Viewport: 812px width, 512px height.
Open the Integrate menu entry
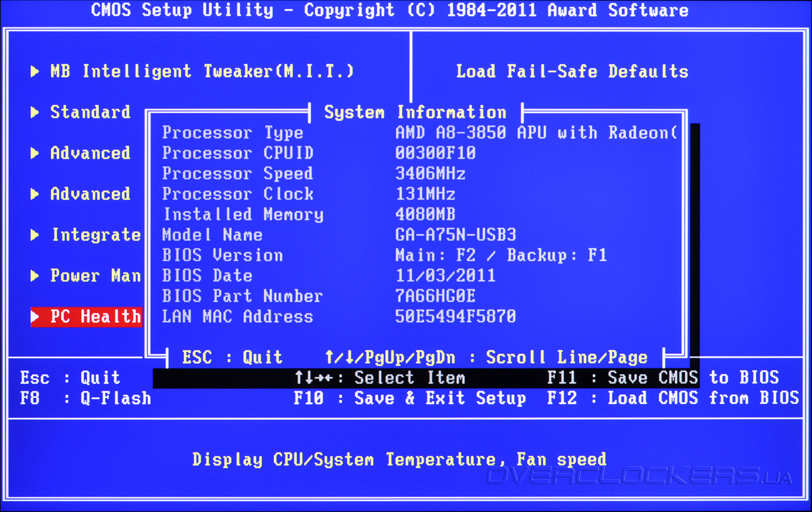[x=96, y=235]
